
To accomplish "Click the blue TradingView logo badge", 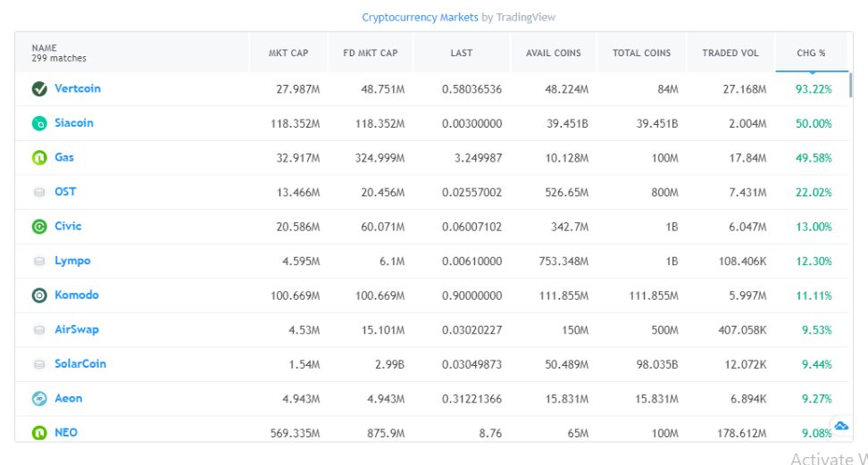I will pyautogui.click(x=841, y=426).
